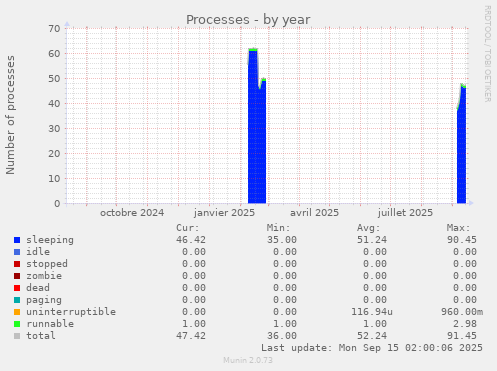Click the 'Processes - by year' title
This screenshot has height=371, width=497.
248,20
